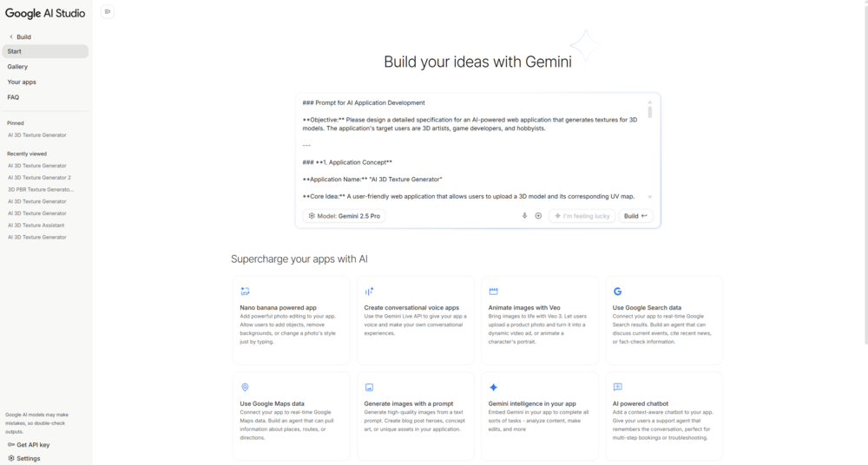Go back using the Build chevron
The image size is (868, 465).
(11, 37)
